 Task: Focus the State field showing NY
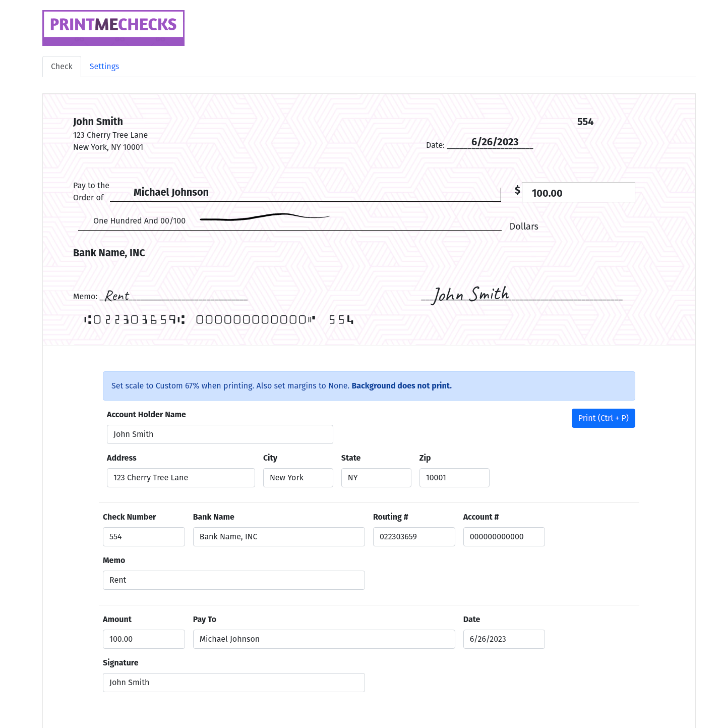pos(376,477)
